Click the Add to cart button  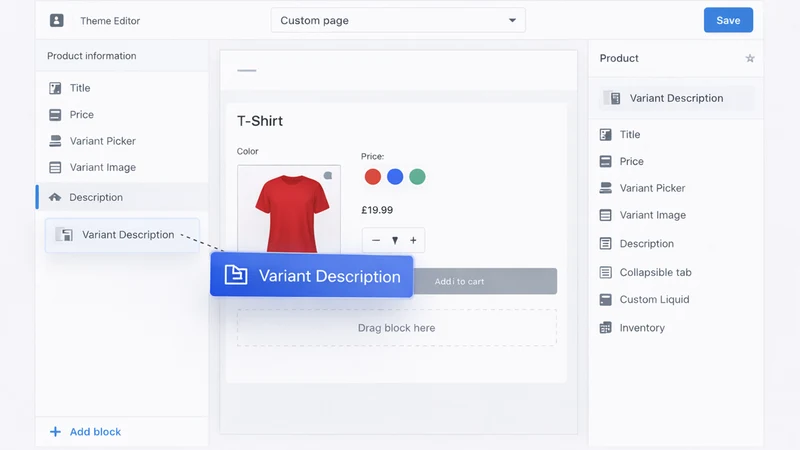coord(485,281)
